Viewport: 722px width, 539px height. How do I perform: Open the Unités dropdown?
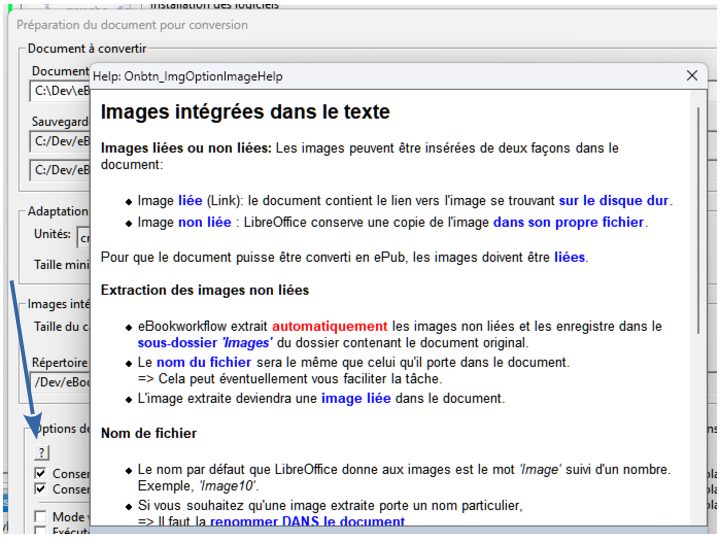(84, 236)
